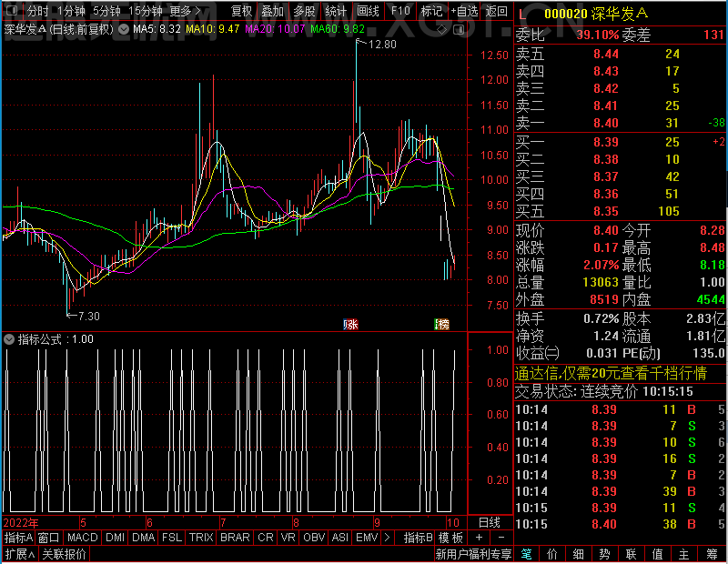
Task: Switch indicator to FSL
Action: [172, 538]
